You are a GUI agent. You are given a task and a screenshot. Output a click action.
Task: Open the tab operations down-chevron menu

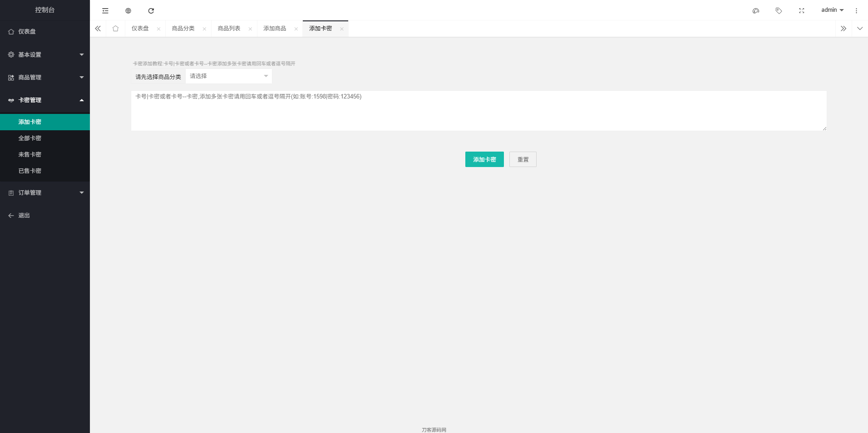(859, 29)
